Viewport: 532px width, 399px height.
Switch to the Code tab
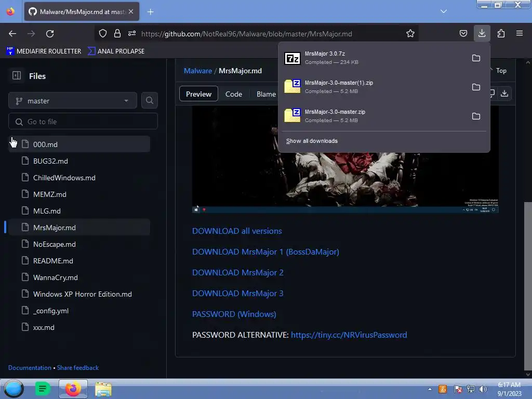(234, 94)
